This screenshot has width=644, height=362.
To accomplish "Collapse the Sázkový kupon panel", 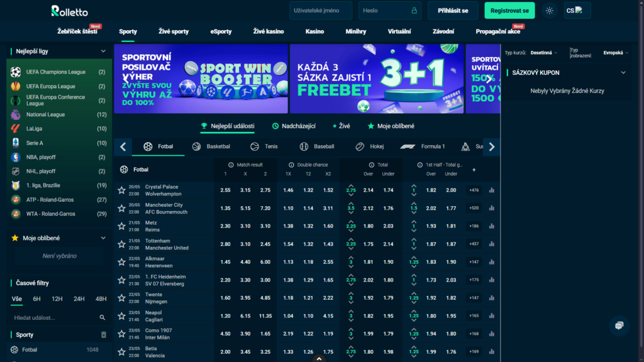I will click(623, 73).
